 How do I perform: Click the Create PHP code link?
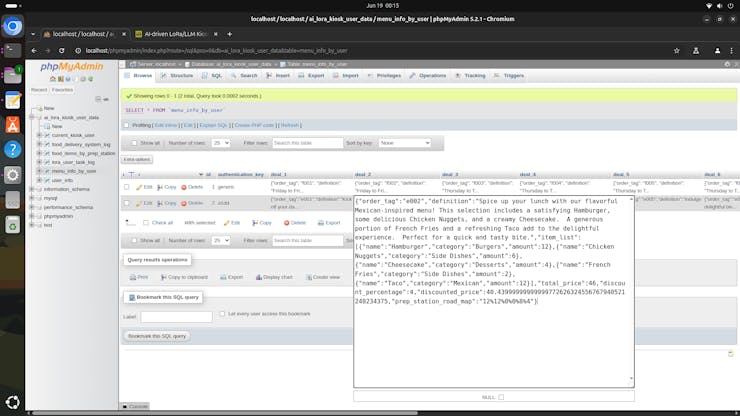click(254, 125)
